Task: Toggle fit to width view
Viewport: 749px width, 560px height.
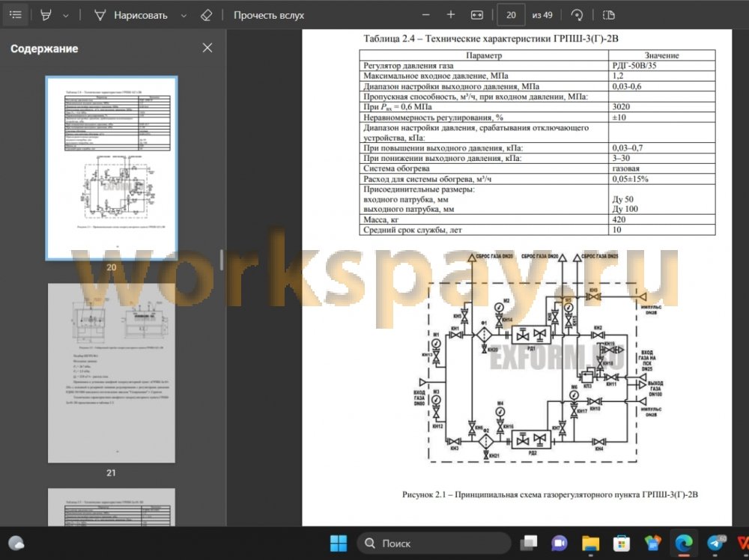Action: 476,15
